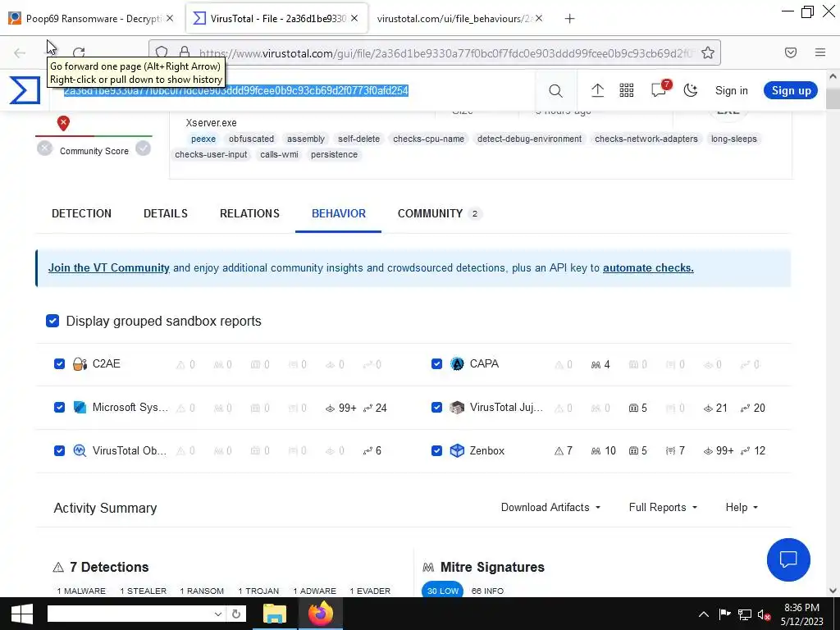Click the VirusTotal Jujubox sandbox icon
Image resolution: width=840 pixels, height=630 pixels.
(x=457, y=408)
